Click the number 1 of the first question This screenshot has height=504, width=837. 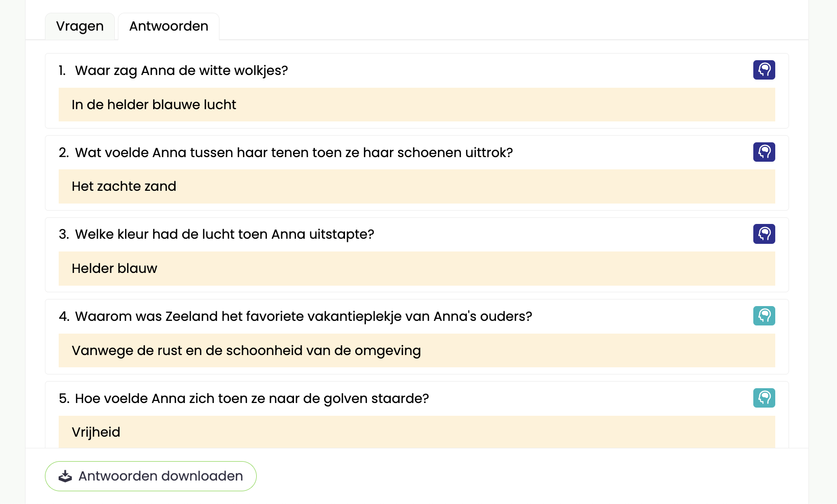[x=62, y=70]
